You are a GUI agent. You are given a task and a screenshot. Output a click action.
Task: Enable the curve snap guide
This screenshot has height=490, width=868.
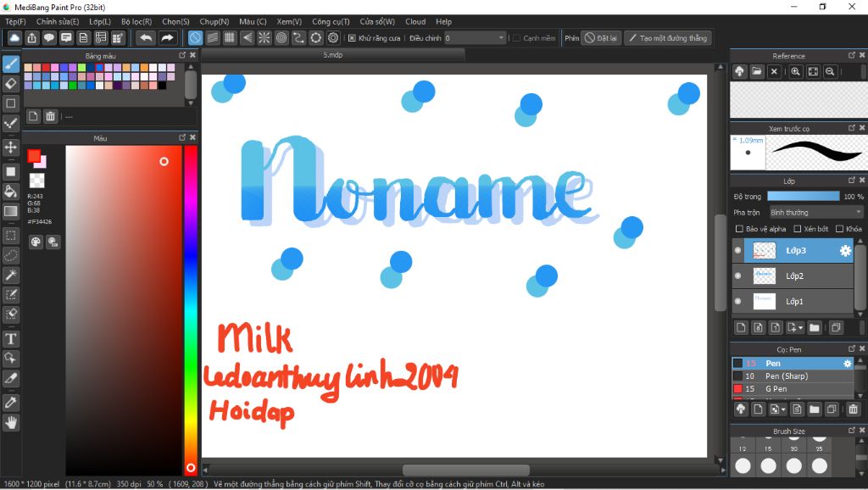tap(298, 38)
